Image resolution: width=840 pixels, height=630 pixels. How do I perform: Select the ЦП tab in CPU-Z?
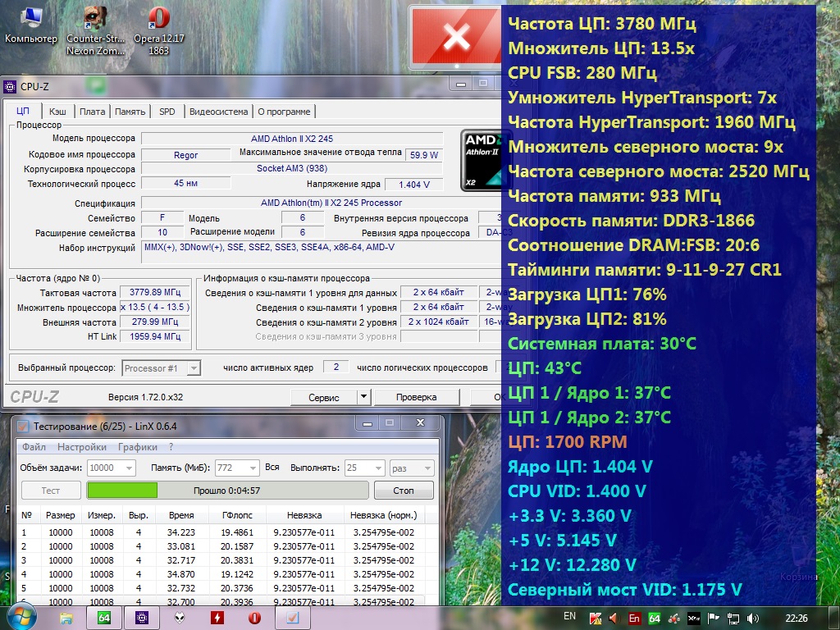click(22, 111)
